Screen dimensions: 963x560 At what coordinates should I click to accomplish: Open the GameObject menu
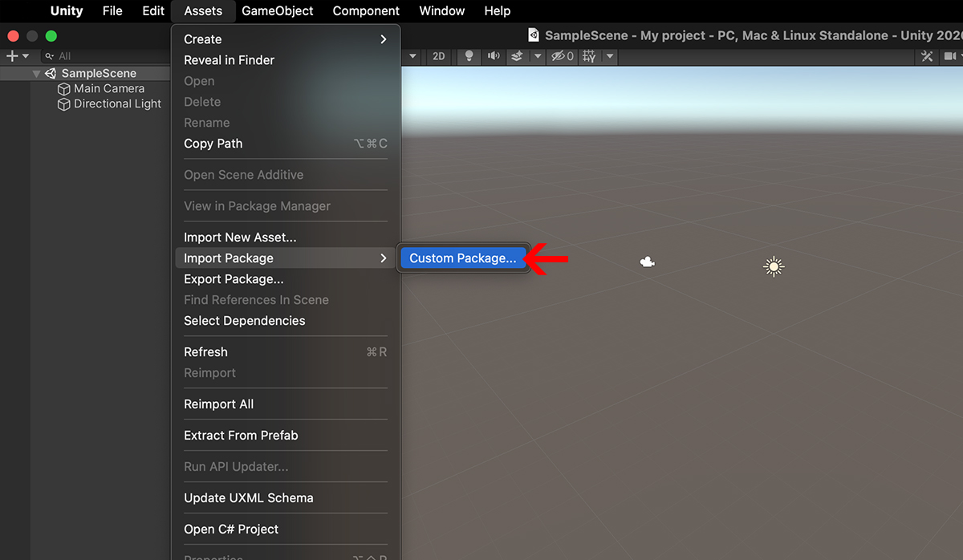point(278,11)
